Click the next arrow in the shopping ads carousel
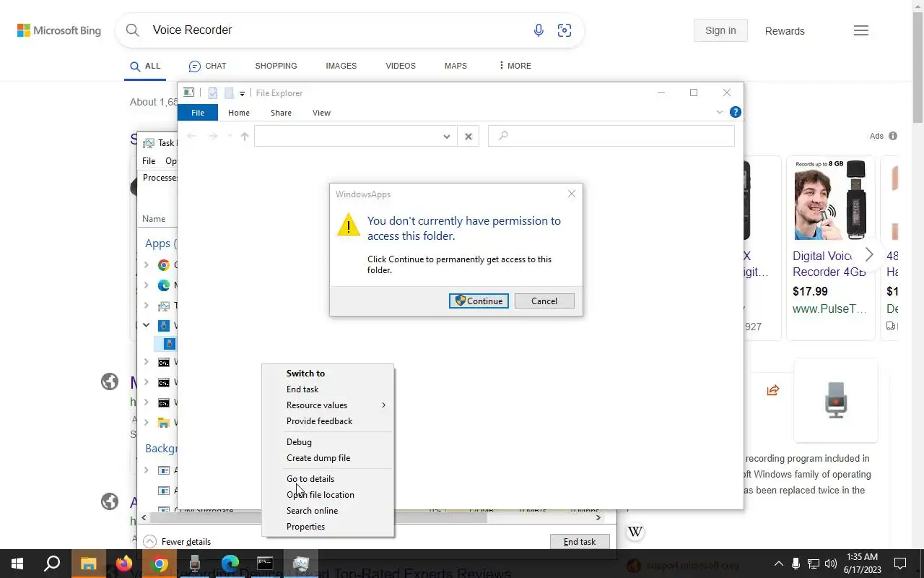Image resolution: width=924 pixels, height=578 pixels. 869,254
